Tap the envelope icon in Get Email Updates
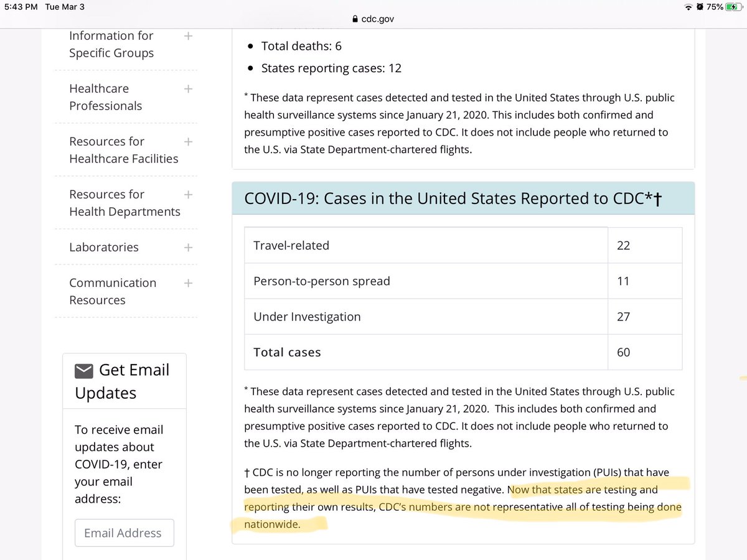The image size is (747, 560). pyautogui.click(x=83, y=371)
